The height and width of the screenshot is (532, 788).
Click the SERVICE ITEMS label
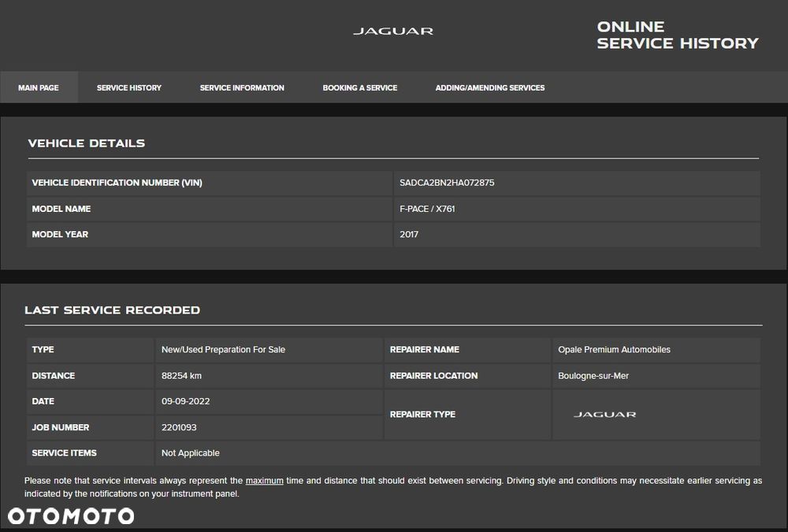[x=65, y=453]
